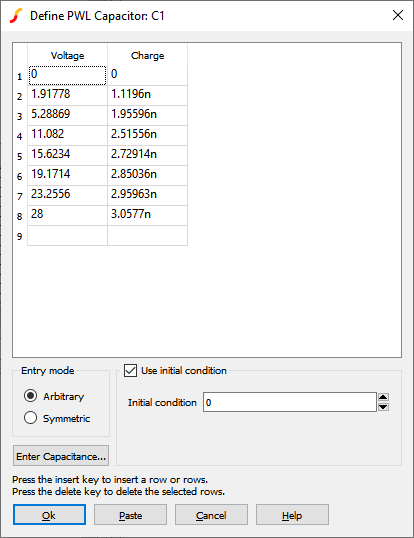Select the Voltage column header

click(x=68, y=55)
